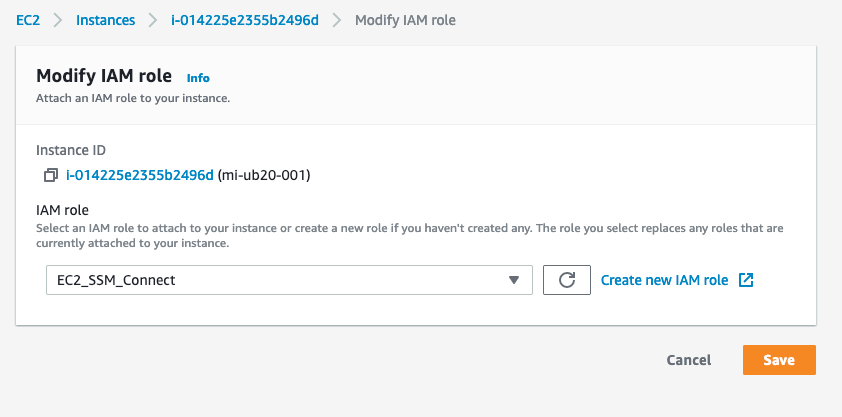Go to EC2 in the breadcrumb
This screenshot has height=417, width=842.
click(x=28, y=21)
